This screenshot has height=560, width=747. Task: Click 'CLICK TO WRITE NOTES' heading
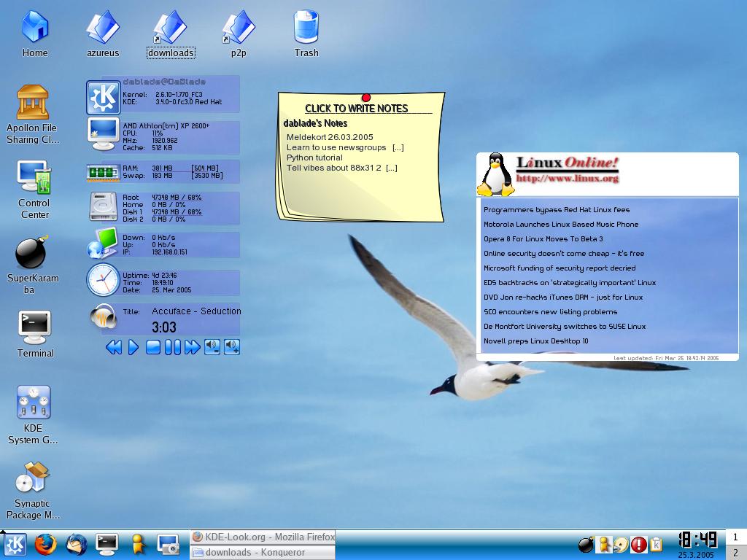click(356, 109)
